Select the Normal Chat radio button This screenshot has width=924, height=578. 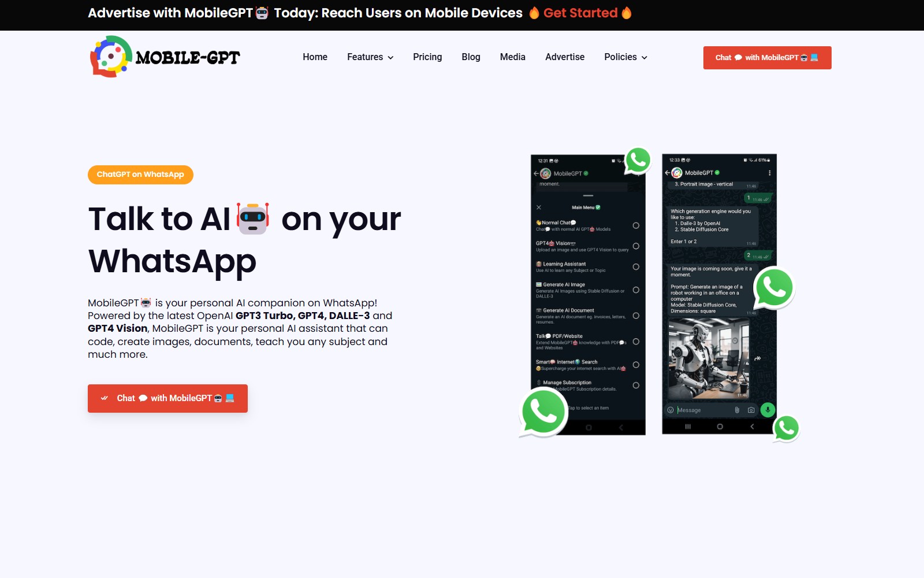pos(636,225)
